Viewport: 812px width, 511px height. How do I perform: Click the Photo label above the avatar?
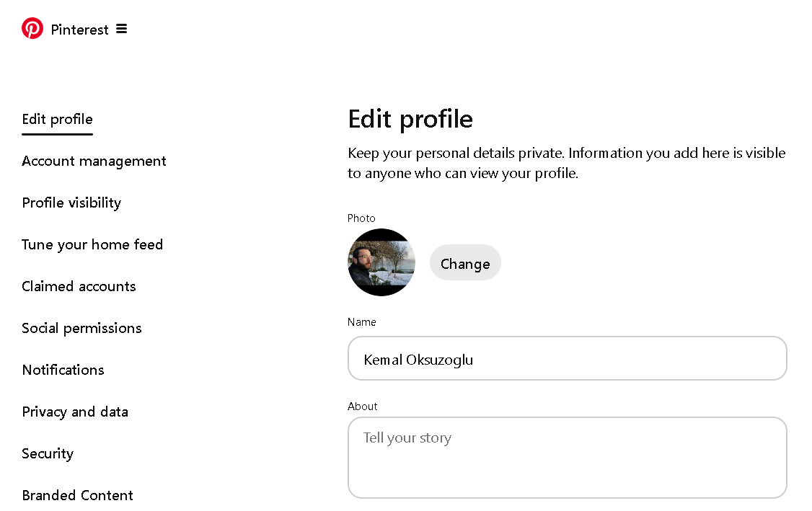[x=361, y=218]
